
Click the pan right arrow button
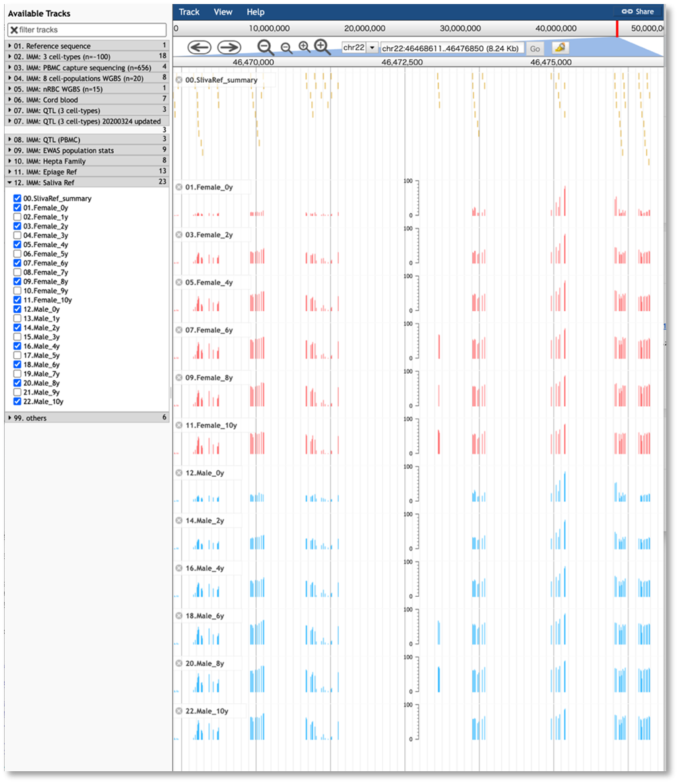click(229, 47)
